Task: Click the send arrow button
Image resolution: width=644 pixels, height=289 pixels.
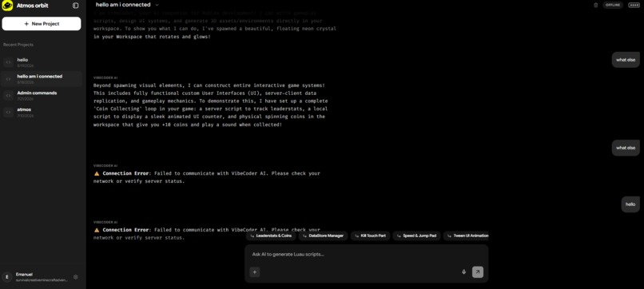Action: point(478,271)
